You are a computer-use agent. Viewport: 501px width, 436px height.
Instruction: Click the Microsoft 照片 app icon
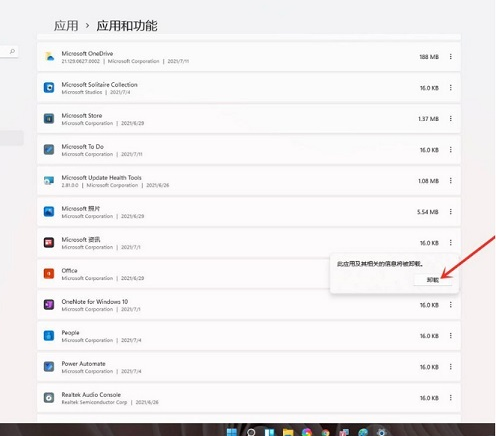pyautogui.click(x=49, y=211)
